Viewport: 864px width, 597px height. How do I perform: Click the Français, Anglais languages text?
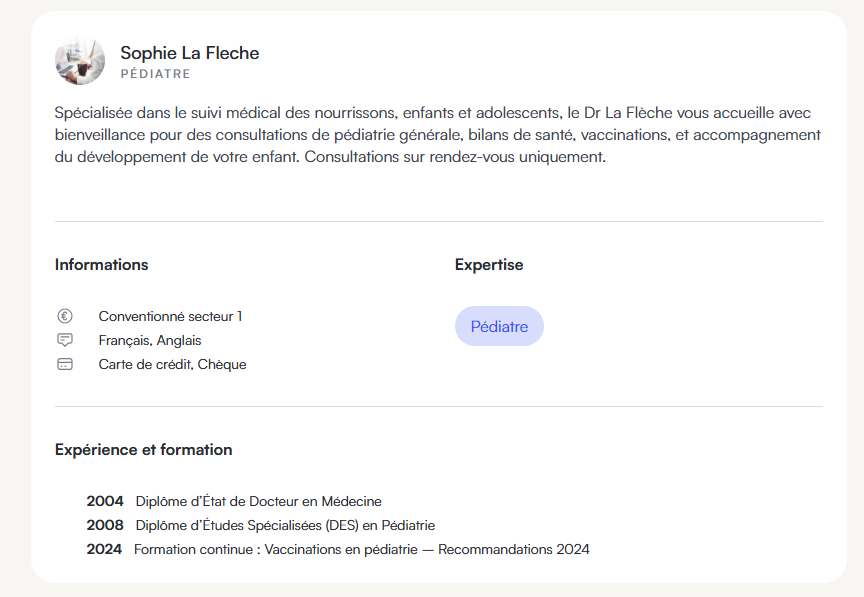tap(149, 340)
